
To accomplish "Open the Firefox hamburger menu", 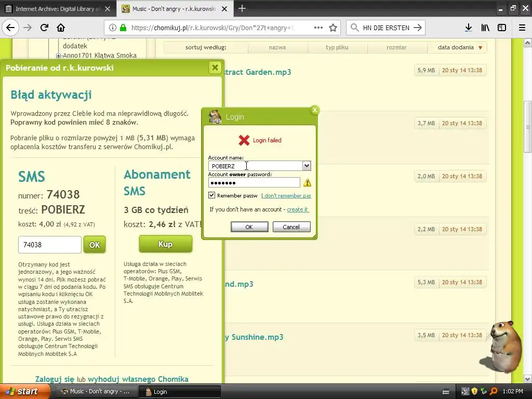I will [522, 28].
